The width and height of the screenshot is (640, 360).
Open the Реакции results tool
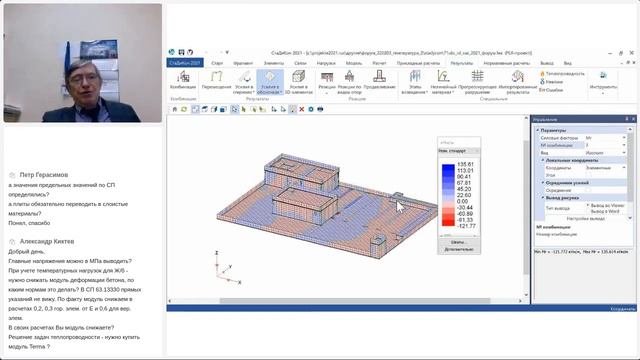327,82
